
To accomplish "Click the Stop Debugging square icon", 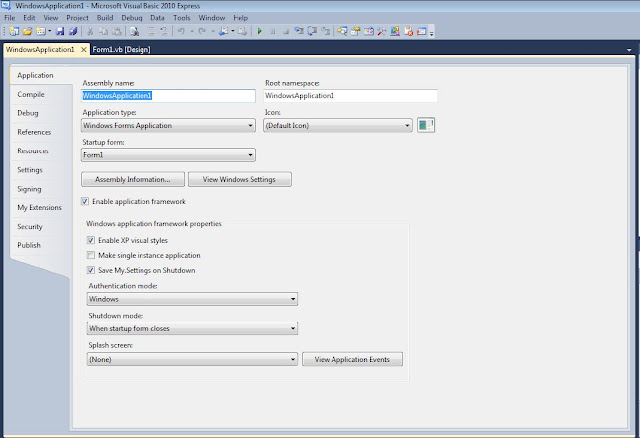I will pos(286,31).
